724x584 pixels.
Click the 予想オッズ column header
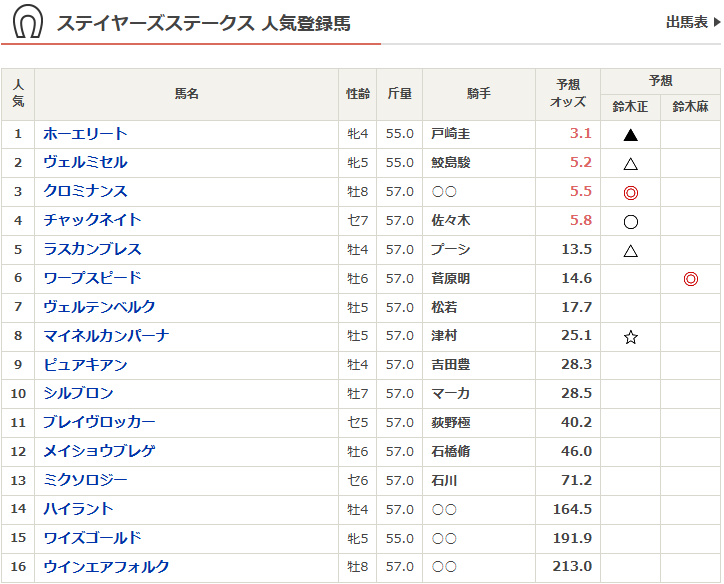(x=567, y=94)
